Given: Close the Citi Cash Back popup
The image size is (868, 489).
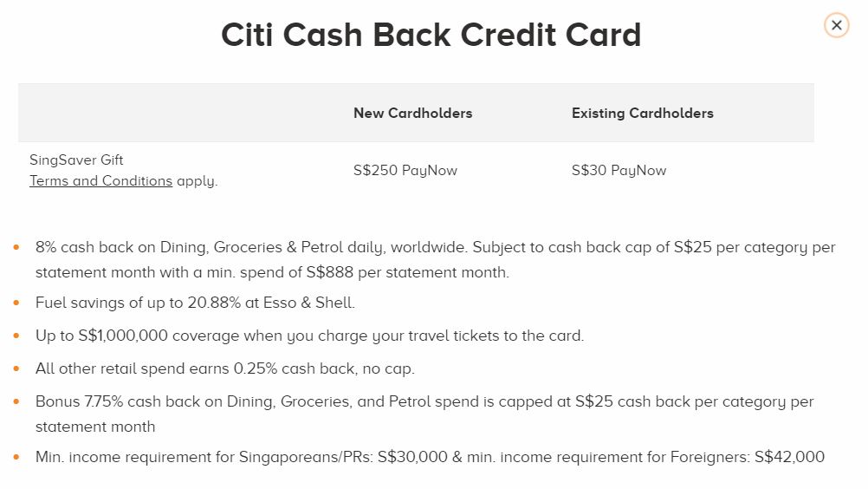Looking at the screenshot, I should coord(836,25).
